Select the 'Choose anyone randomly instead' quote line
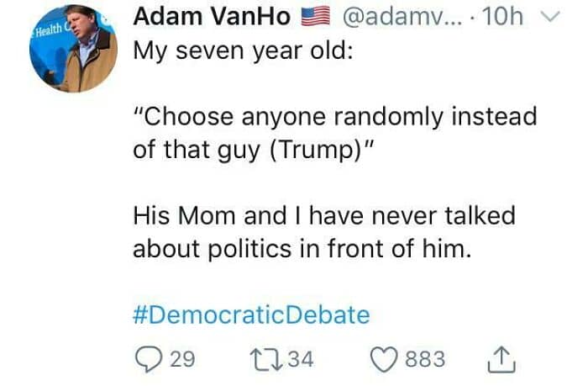 (x=335, y=117)
